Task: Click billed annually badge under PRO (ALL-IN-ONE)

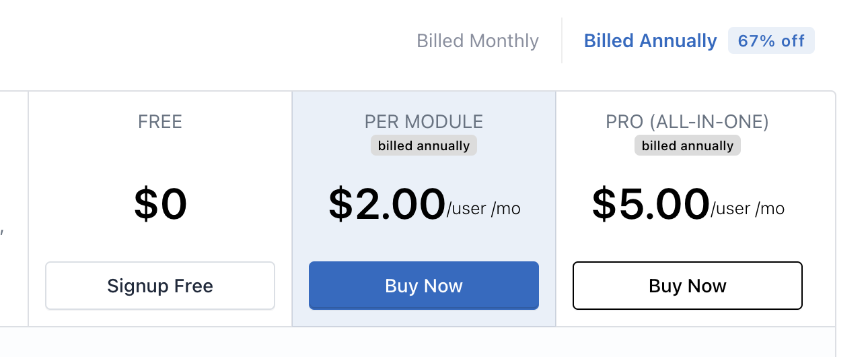Action: [688, 145]
